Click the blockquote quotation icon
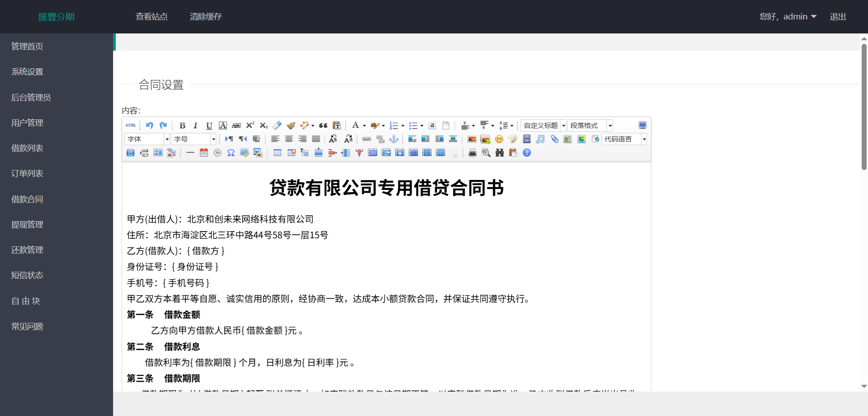The height and width of the screenshot is (416, 868). pyautogui.click(x=323, y=126)
